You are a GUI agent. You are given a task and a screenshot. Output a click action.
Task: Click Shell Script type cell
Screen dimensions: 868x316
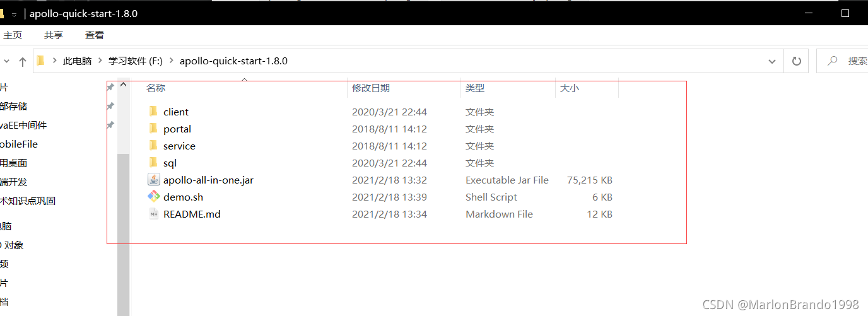point(491,197)
